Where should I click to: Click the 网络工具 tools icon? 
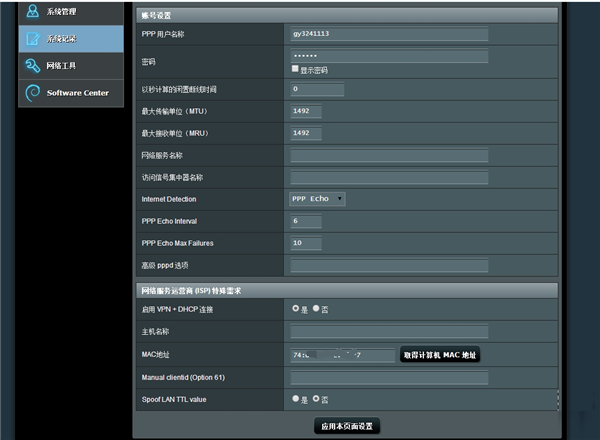(x=32, y=66)
